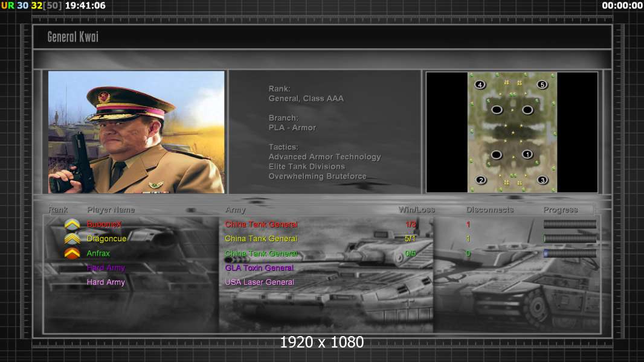Click Anfrax's 0/5 win/loss record

(x=410, y=253)
